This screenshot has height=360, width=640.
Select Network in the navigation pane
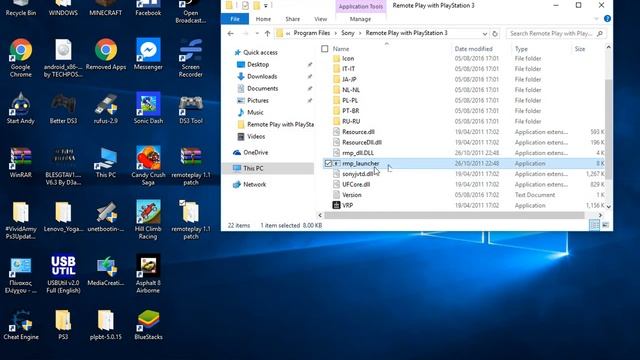click(x=254, y=184)
